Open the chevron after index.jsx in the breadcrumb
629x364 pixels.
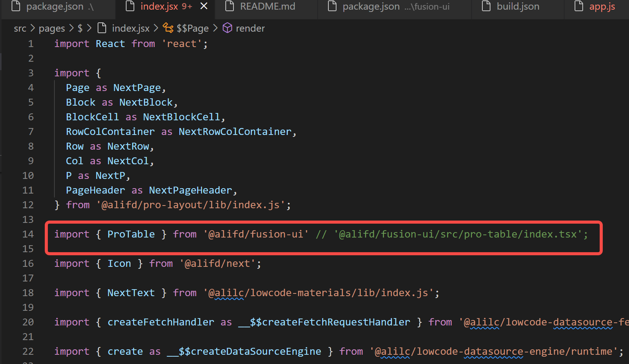click(x=157, y=28)
